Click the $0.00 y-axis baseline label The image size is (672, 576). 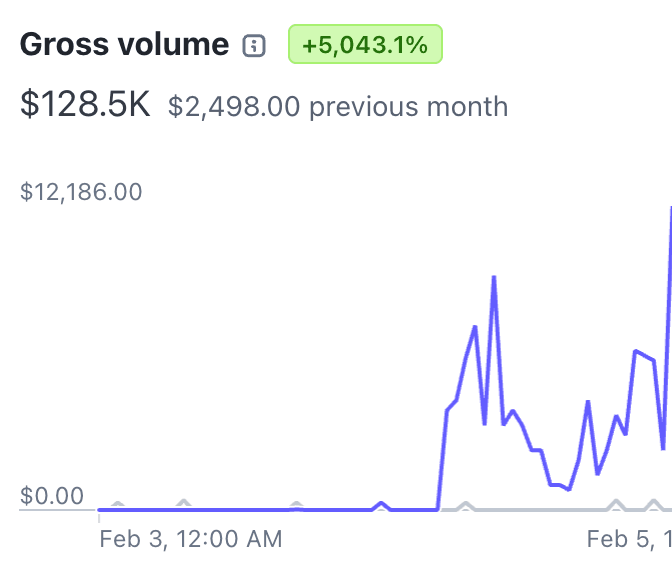tap(52, 496)
